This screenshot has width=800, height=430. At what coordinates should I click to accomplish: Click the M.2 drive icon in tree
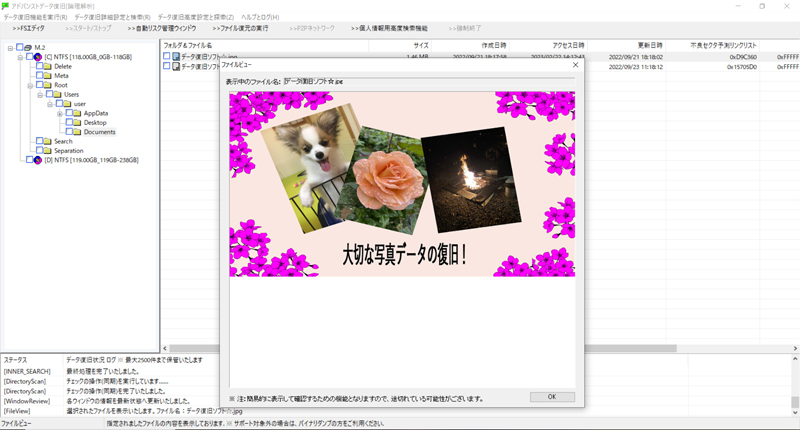28,47
